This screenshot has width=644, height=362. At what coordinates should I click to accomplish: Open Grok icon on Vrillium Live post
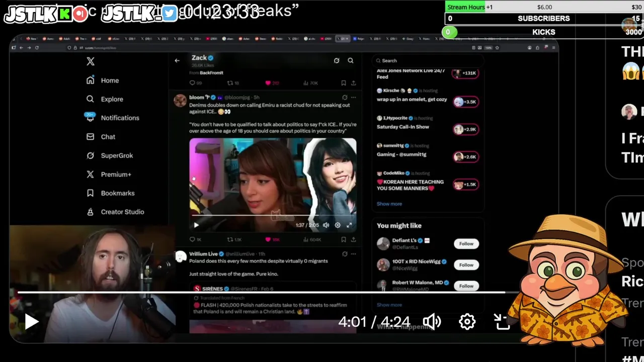(345, 254)
